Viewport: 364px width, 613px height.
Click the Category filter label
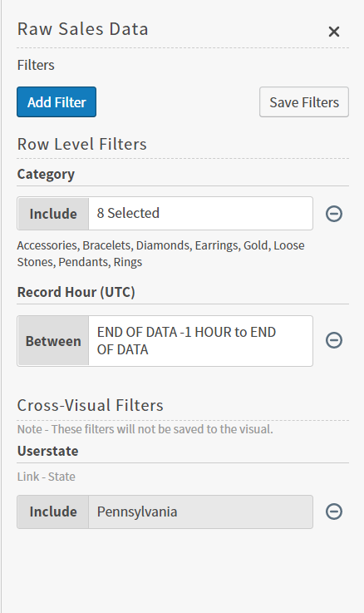[x=46, y=175]
